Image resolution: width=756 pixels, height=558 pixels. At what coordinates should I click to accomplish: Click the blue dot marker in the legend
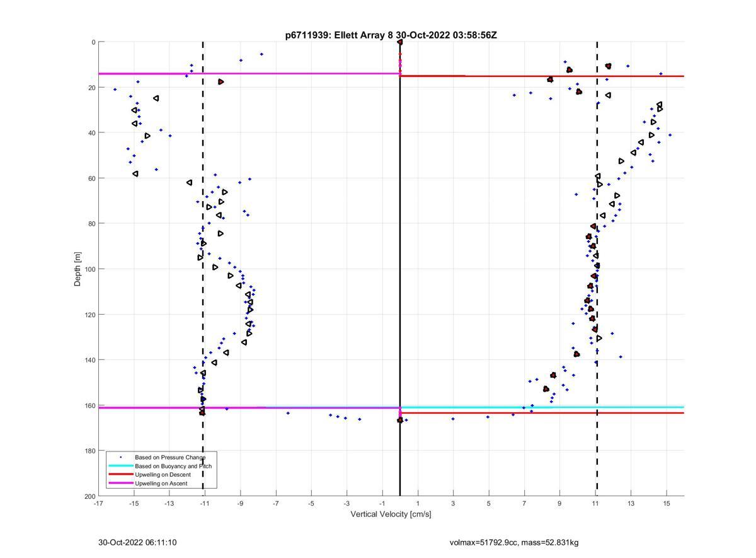(121, 456)
